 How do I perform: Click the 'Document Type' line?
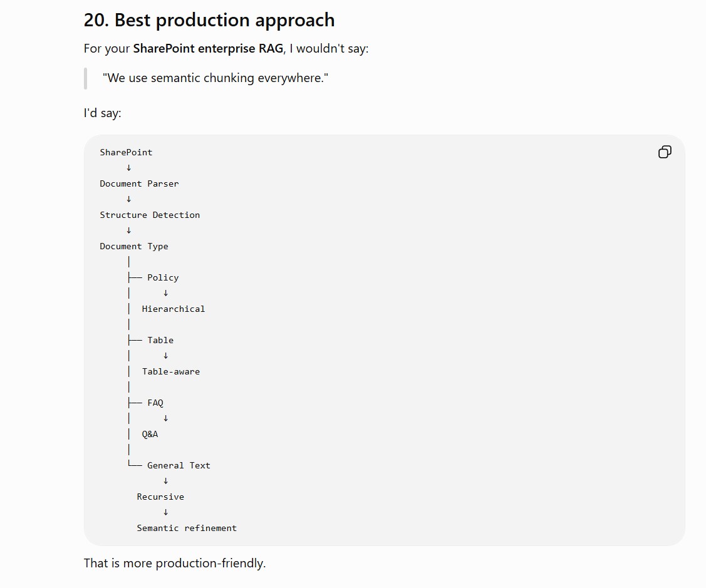pos(133,246)
